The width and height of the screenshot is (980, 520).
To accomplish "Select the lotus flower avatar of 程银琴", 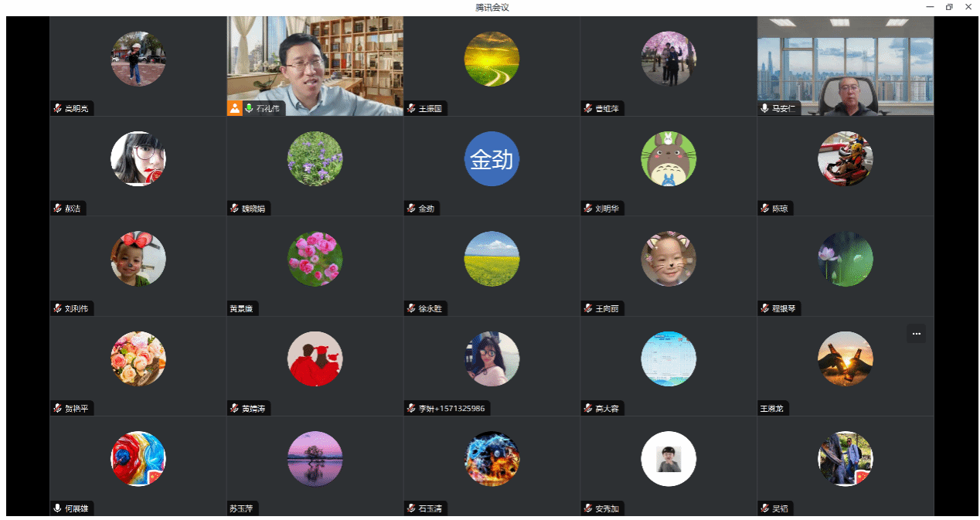I will (846, 259).
